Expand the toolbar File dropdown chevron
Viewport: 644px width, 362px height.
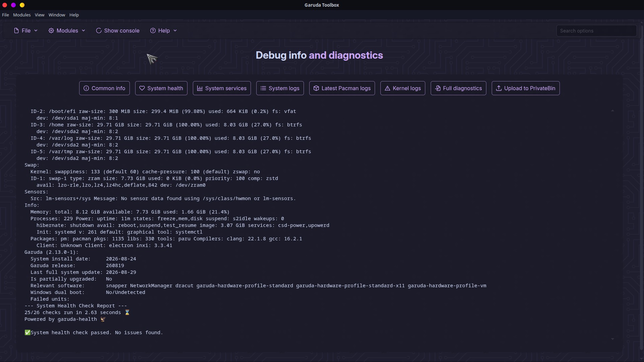coord(36,31)
